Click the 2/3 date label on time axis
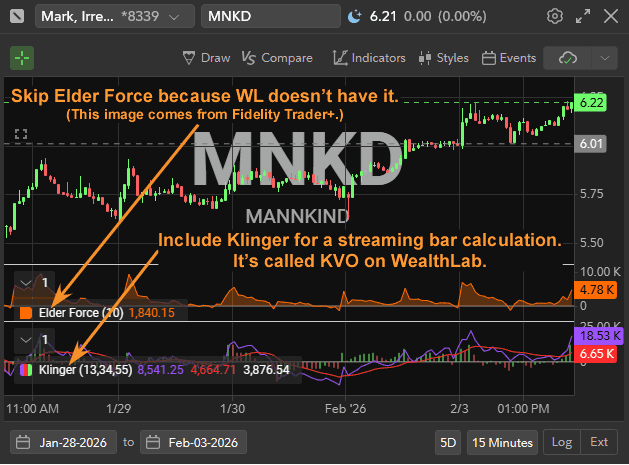Screen dimensions: 629x465 [459, 409]
